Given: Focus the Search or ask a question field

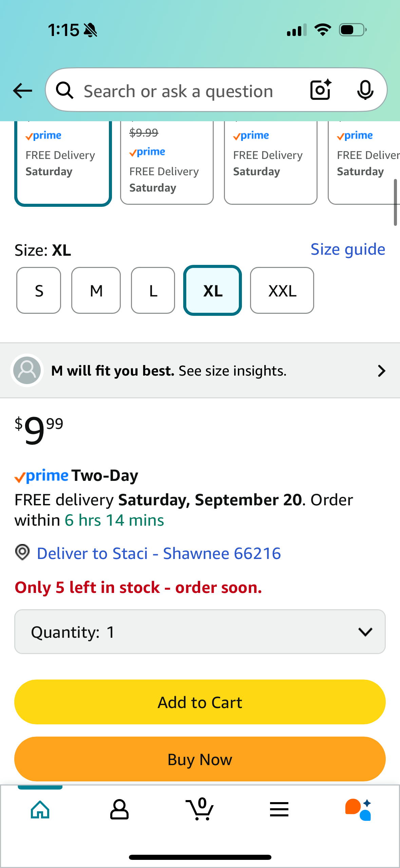Looking at the screenshot, I should (178, 91).
